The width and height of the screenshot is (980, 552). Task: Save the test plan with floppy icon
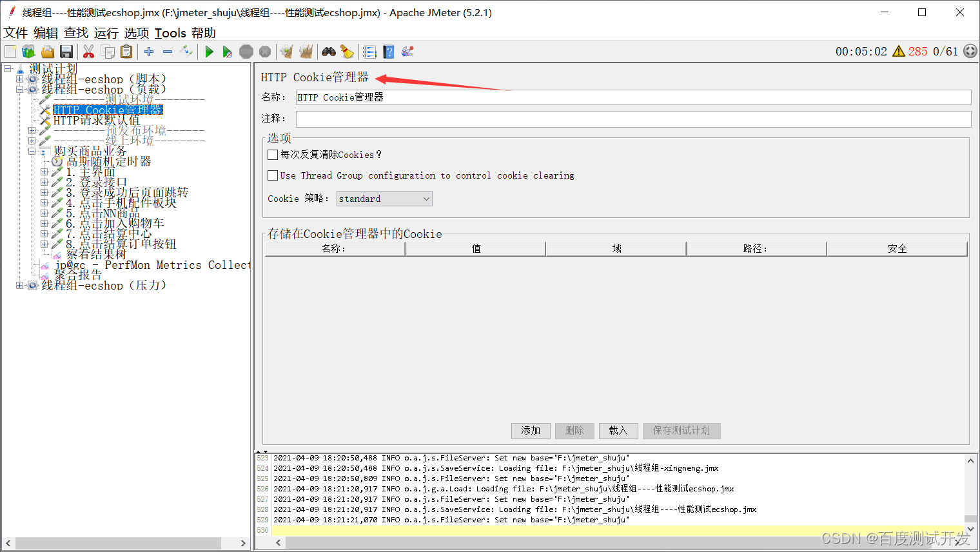66,52
